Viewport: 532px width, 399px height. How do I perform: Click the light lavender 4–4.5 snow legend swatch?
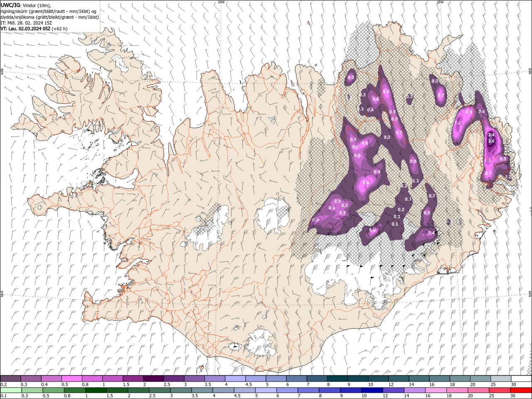point(235,379)
